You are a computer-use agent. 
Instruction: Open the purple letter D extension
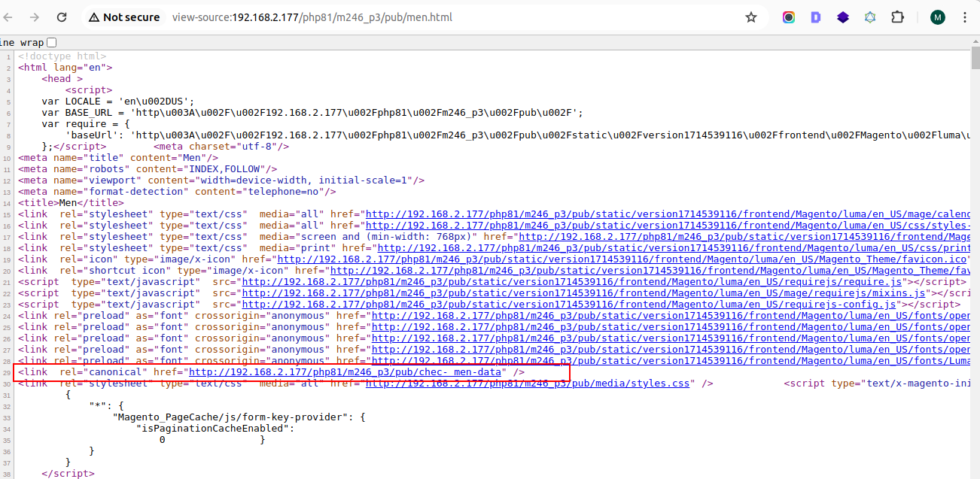coord(815,17)
